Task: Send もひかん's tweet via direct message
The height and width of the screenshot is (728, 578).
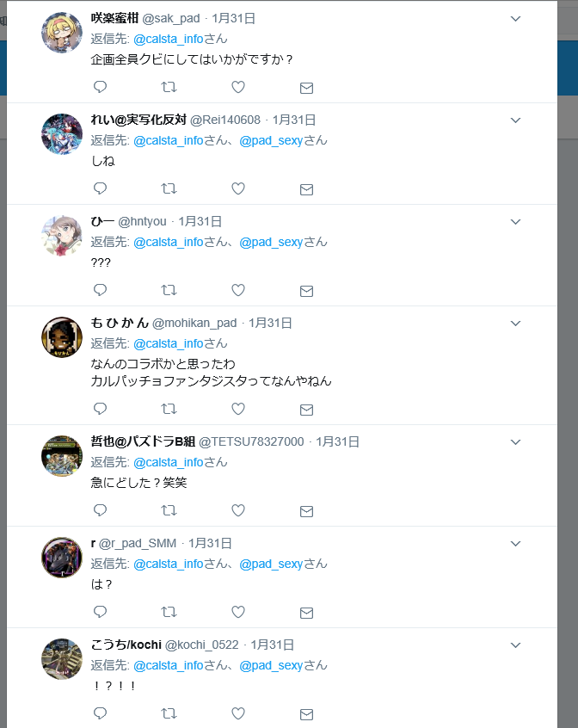Action: pyautogui.click(x=306, y=410)
